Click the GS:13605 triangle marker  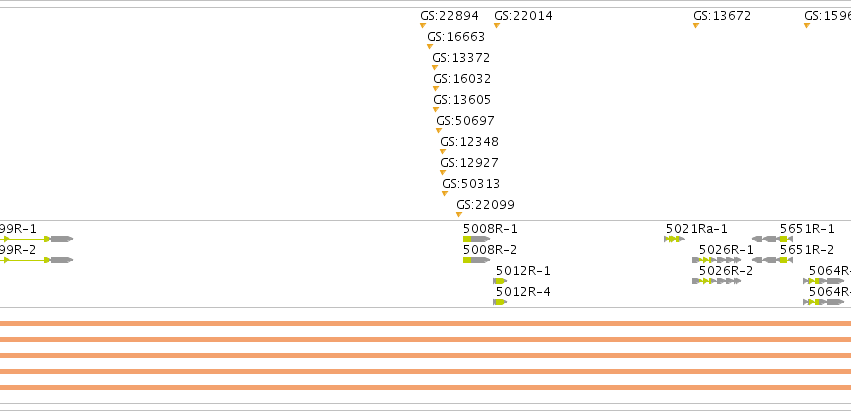point(436,110)
